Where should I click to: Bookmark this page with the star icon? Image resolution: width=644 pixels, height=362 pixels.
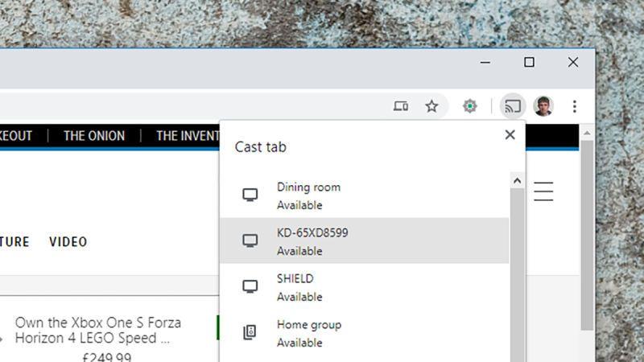point(431,106)
